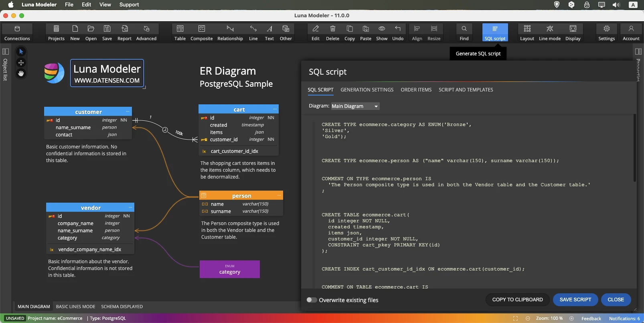Viewport: 644px width, 323px height.
Task: Open the Connections toolbar icon
Action: [17, 33]
